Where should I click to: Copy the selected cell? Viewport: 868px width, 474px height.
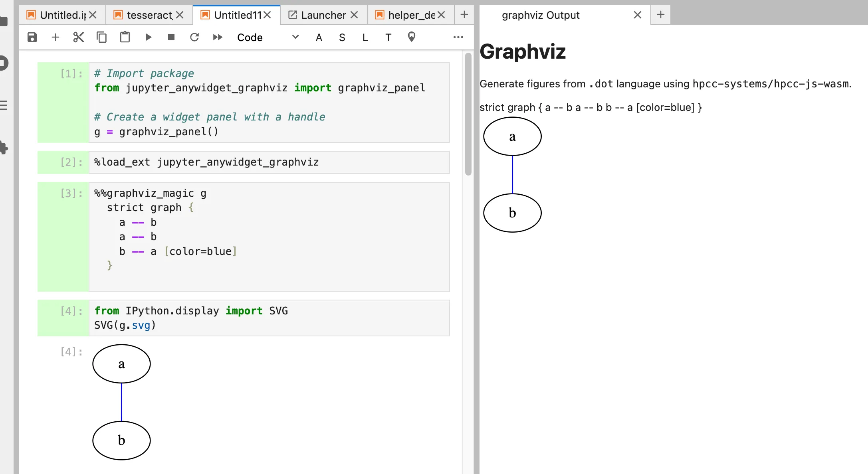click(x=102, y=38)
